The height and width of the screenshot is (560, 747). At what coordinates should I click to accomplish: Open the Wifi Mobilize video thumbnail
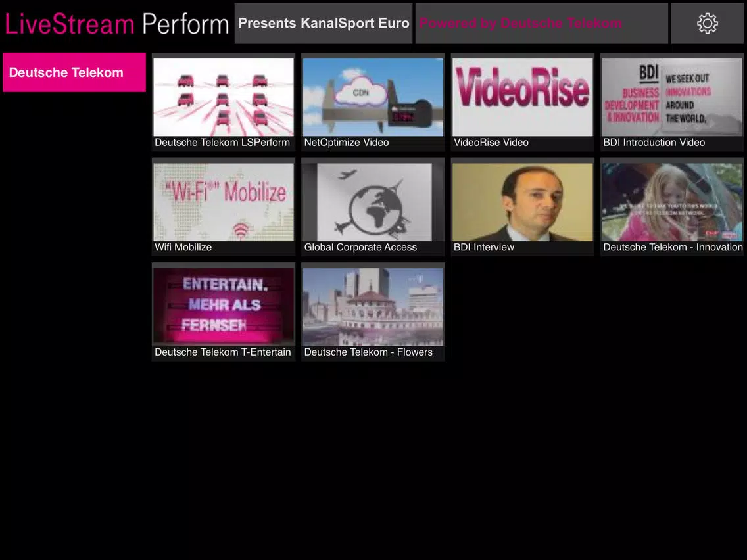(x=224, y=202)
